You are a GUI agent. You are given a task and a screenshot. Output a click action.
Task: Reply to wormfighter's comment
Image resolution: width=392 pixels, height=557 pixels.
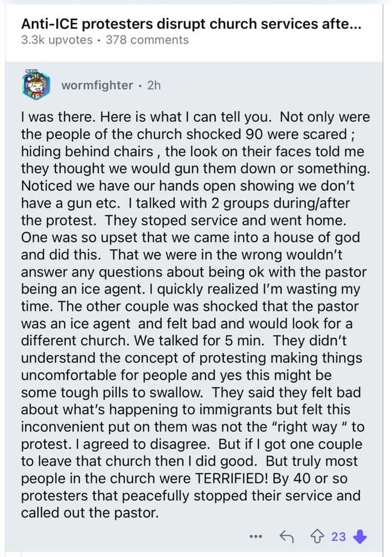click(286, 536)
